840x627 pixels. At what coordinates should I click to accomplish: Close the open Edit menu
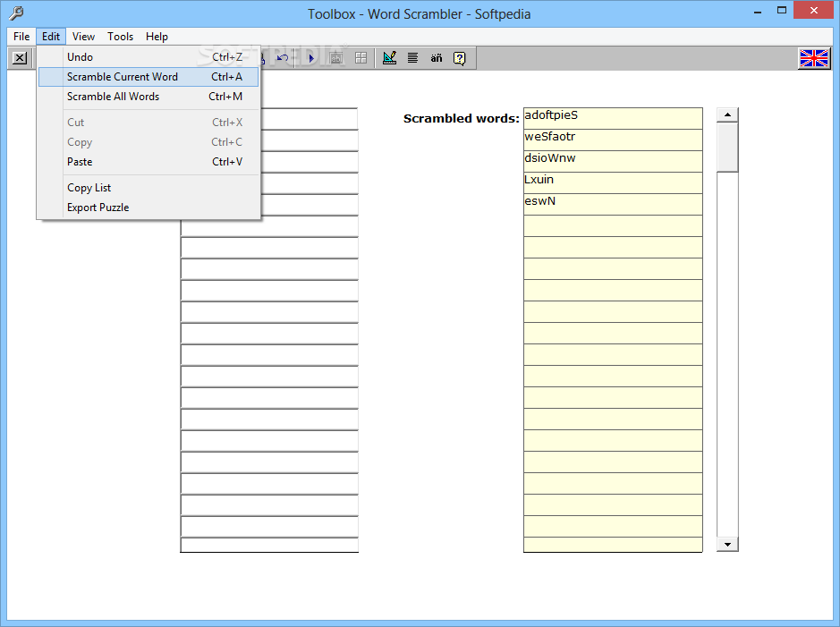click(51, 37)
